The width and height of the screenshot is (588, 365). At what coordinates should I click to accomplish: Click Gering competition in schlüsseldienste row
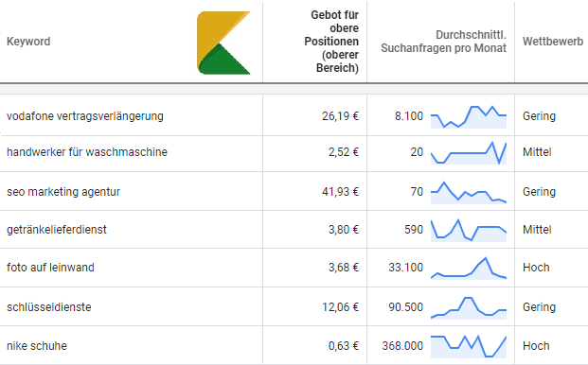(x=539, y=307)
